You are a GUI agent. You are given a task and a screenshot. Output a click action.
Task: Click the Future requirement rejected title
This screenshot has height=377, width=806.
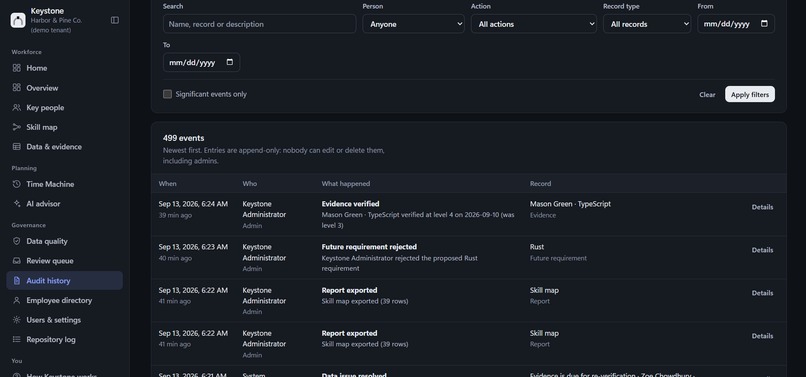coord(369,247)
